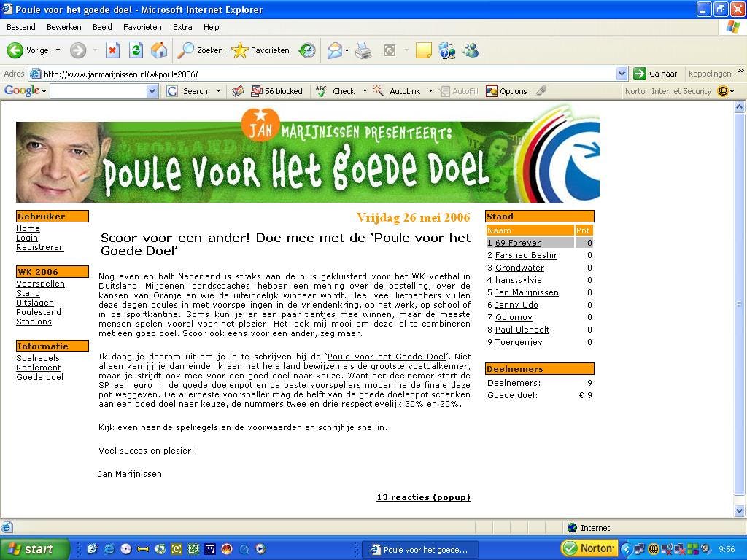The image size is (747, 560).
Task: Open the Extra menu
Action: click(x=182, y=27)
